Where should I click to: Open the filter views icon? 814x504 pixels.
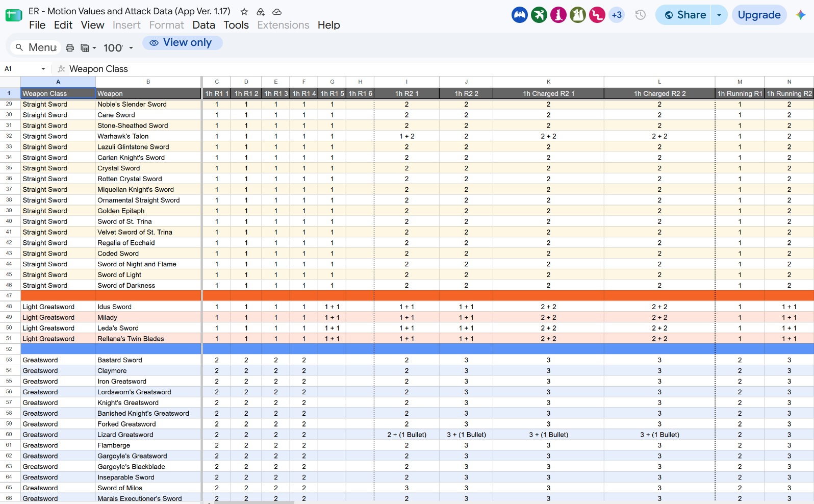click(85, 48)
